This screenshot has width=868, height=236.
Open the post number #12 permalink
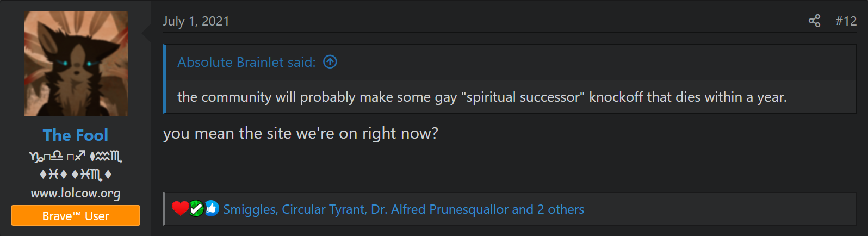[x=846, y=21]
